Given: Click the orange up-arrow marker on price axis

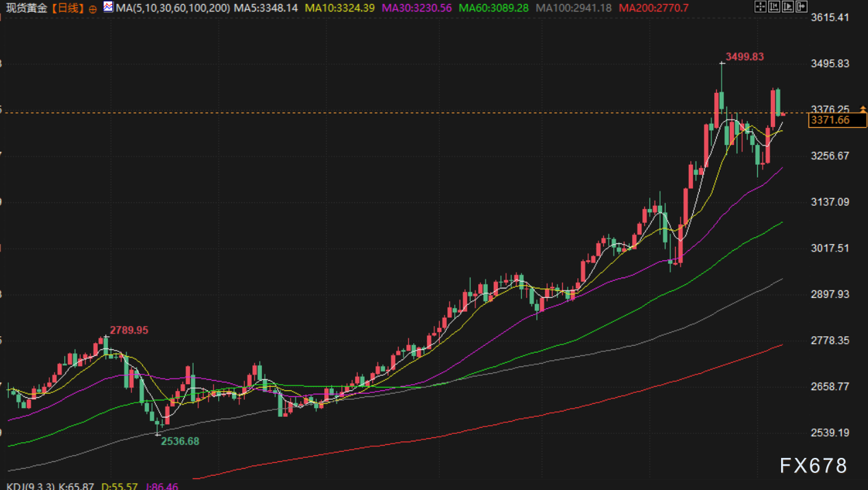Looking at the screenshot, I should [x=863, y=109].
